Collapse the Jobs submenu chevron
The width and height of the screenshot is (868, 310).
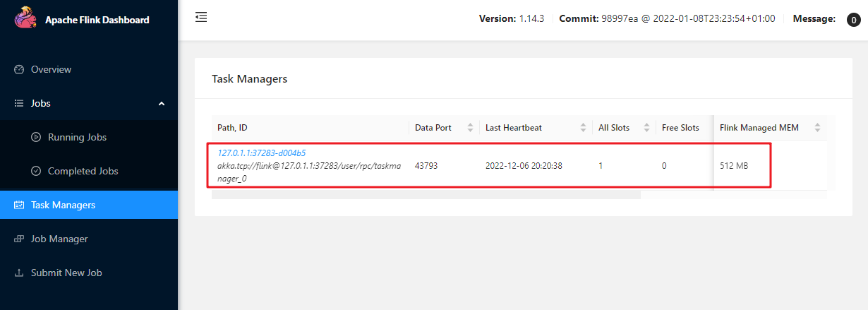point(162,104)
